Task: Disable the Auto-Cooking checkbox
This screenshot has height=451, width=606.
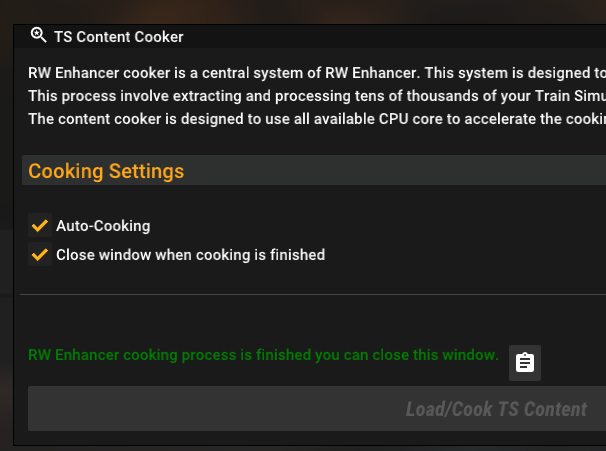Action: [x=40, y=226]
